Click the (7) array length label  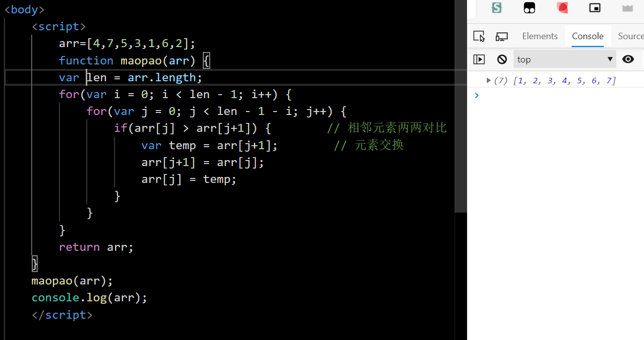[501, 81]
